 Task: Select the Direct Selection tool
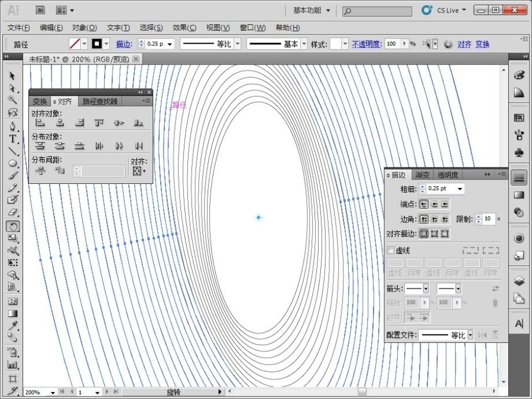point(12,88)
